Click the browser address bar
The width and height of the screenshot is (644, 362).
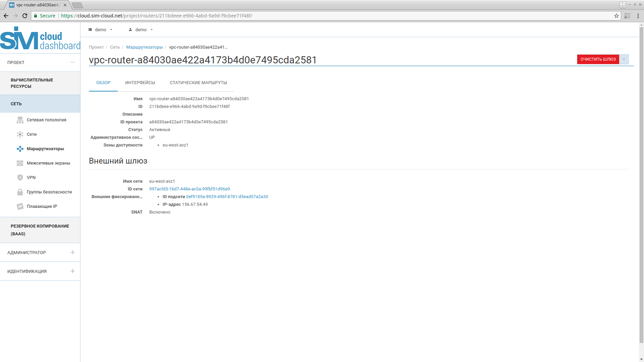coord(313,16)
